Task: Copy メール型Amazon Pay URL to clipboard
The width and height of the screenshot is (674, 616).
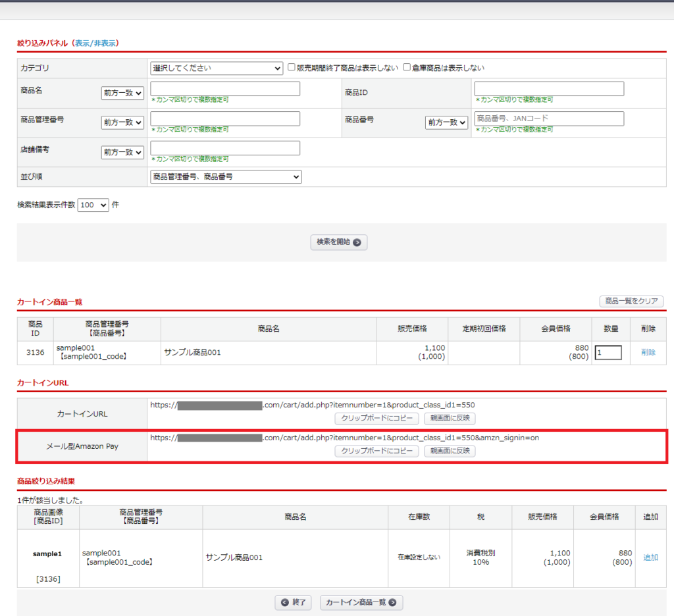Action: 376,451
